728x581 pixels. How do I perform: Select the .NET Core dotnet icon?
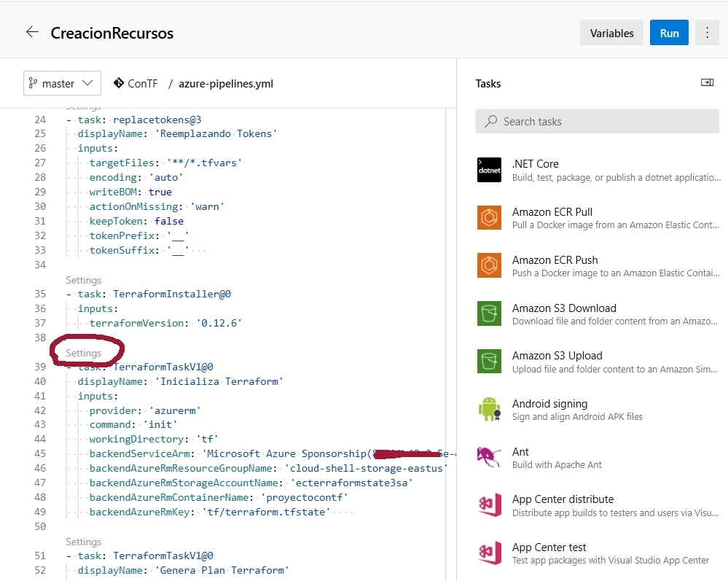(x=490, y=170)
